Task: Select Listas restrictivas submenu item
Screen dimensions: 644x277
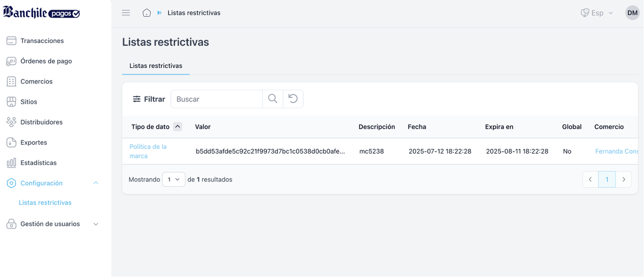Action: [45, 203]
